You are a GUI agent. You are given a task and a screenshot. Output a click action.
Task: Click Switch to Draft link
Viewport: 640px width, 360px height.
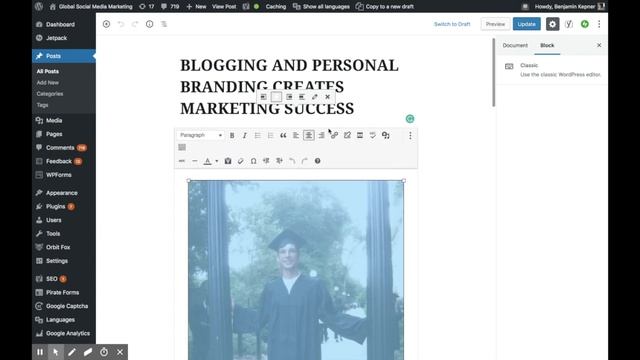[452, 24]
